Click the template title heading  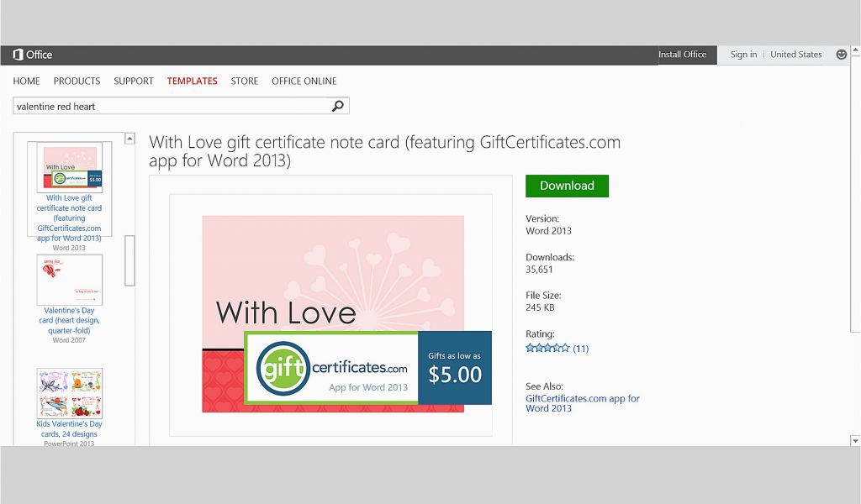[x=384, y=151]
